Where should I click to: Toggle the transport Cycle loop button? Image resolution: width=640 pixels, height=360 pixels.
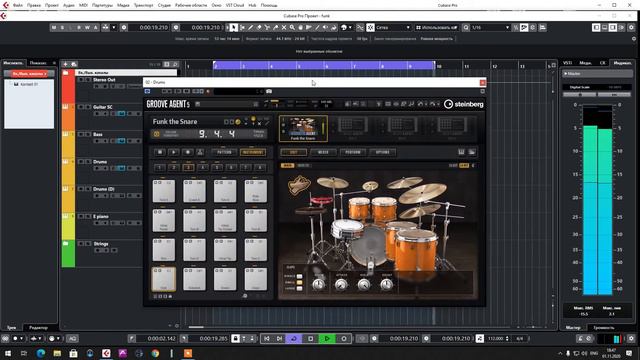[x=294, y=338]
